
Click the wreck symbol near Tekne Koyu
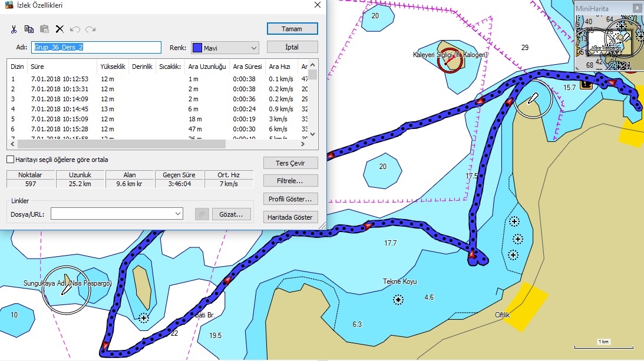click(x=398, y=300)
